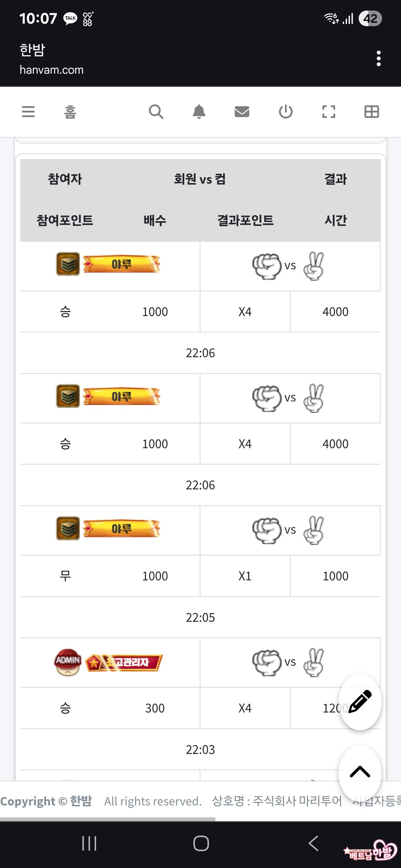Tap the ADMIN avatar icon
The width and height of the screenshot is (401, 868).
68,662
